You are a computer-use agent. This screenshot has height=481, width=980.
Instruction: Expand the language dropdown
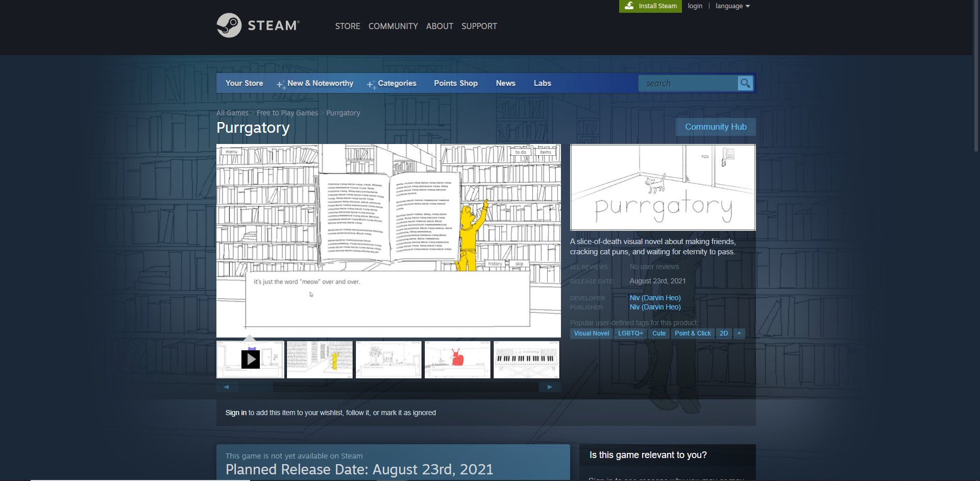point(732,6)
